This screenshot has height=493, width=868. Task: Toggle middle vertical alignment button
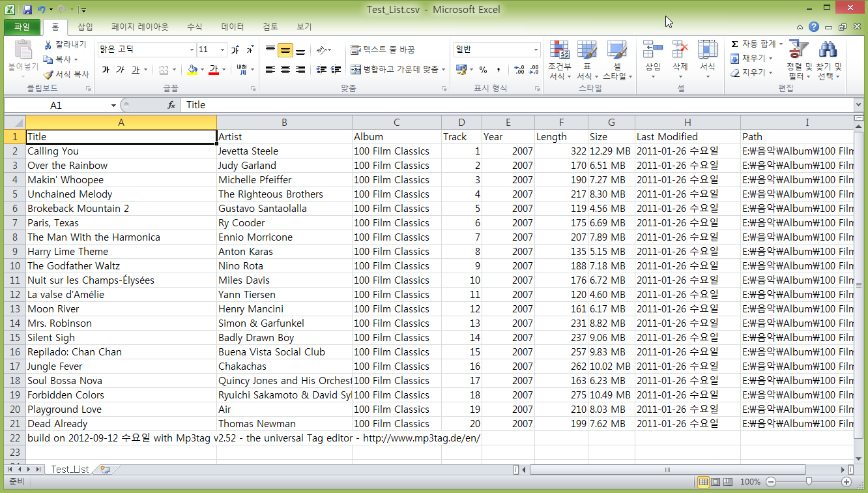pos(285,51)
